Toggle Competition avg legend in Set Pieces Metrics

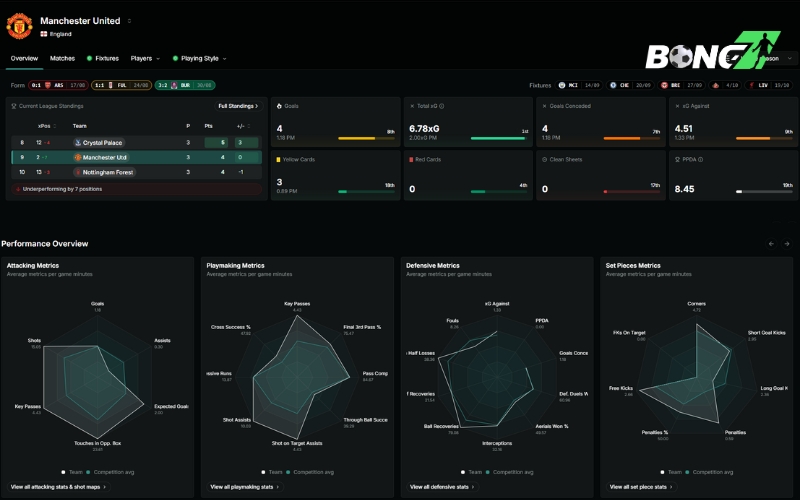[x=709, y=472]
